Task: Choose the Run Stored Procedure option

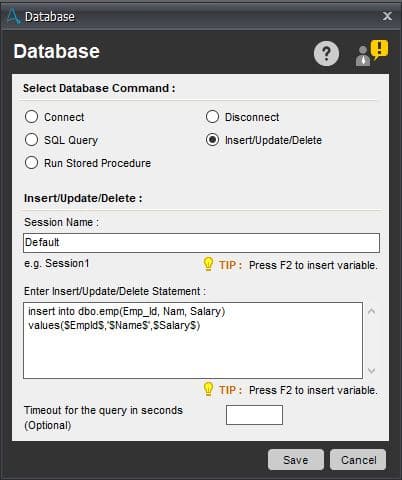Action: click(x=31, y=163)
